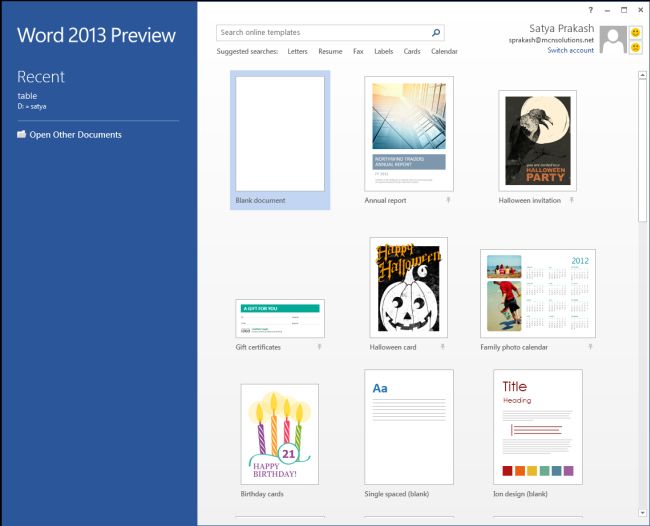650x526 pixels.
Task: Click the scrollbar down arrow
Action: (642, 513)
